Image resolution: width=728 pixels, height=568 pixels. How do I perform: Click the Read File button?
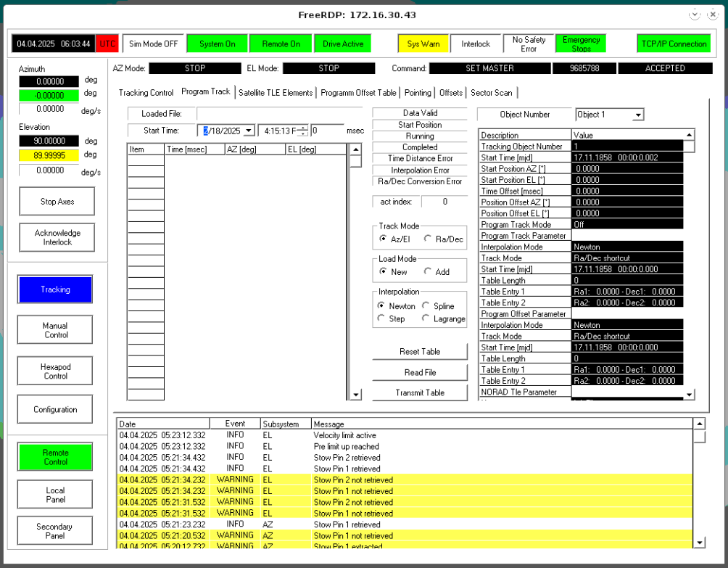pyautogui.click(x=420, y=372)
